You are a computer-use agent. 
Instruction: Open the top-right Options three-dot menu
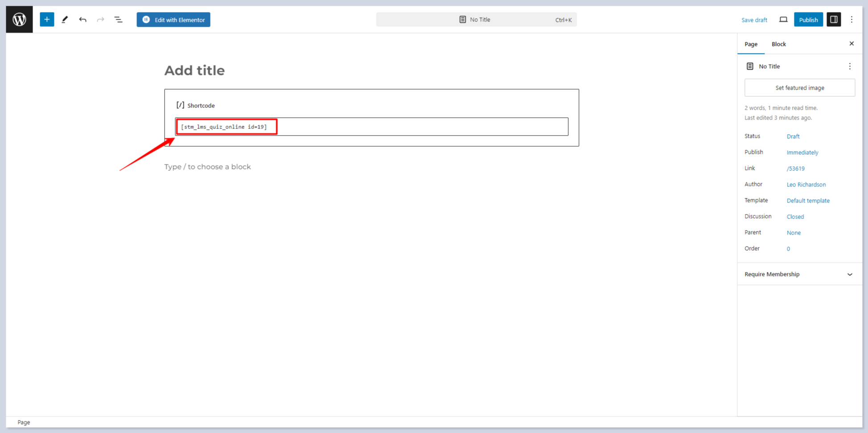click(x=851, y=20)
